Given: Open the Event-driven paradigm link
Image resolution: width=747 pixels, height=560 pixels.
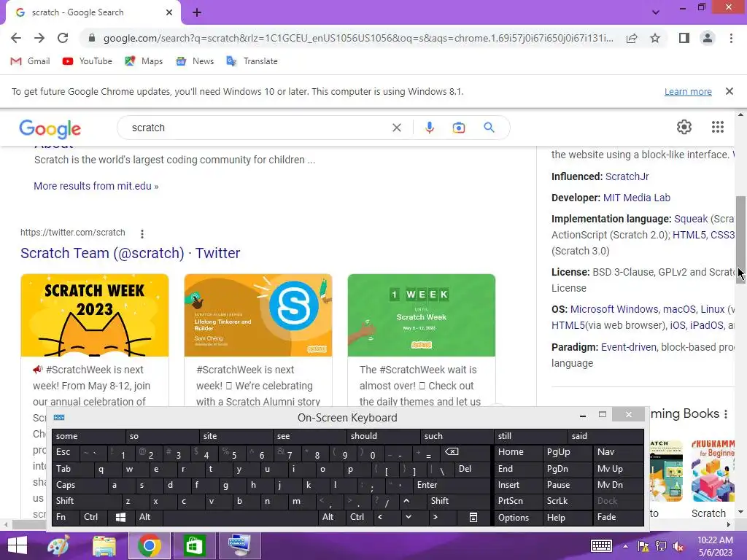Looking at the screenshot, I should click(628, 347).
